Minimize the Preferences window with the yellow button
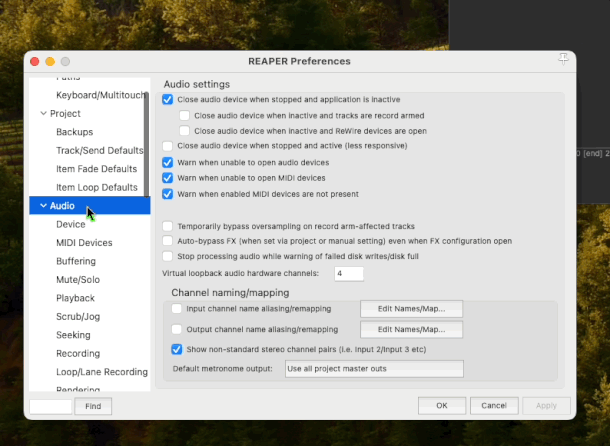This screenshot has width=610, height=446. coord(50,61)
